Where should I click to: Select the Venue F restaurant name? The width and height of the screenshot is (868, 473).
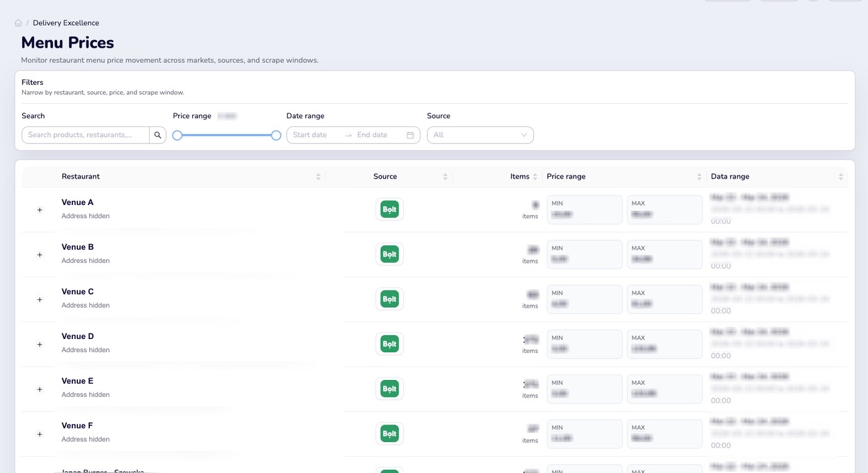(x=77, y=426)
